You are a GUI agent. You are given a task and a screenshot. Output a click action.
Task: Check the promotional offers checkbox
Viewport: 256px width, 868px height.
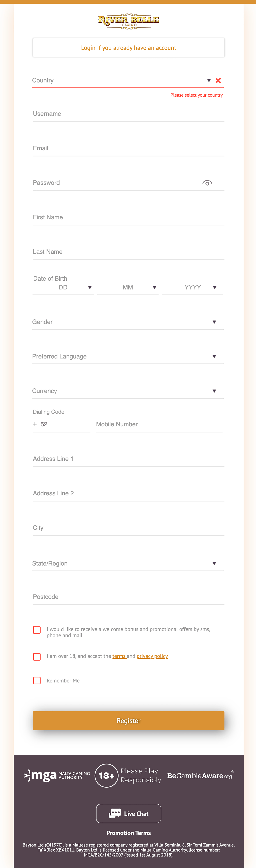pyautogui.click(x=37, y=630)
